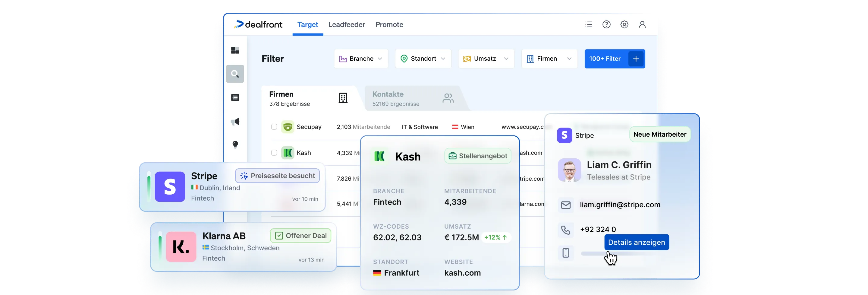Click Kash logo on detail card

point(380,156)
